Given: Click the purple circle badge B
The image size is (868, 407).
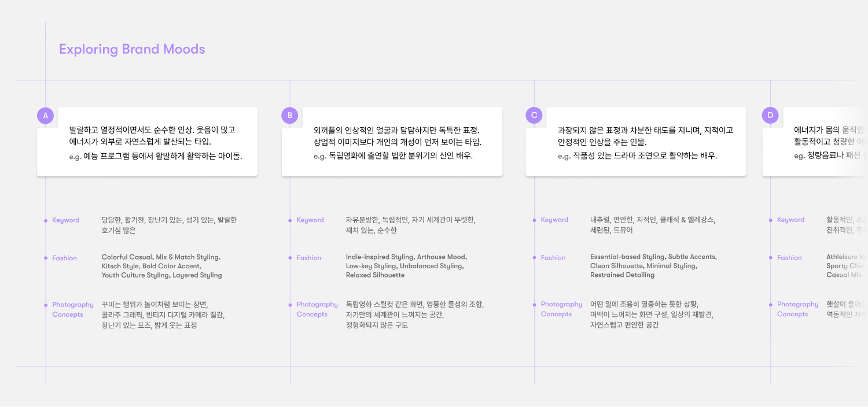Looking at the screenshot, I should point(290,115).
